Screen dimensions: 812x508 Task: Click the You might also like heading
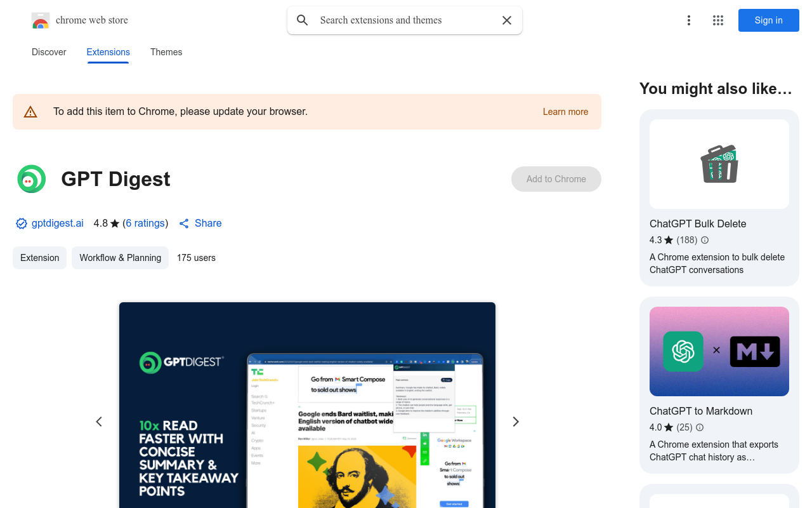716,89
